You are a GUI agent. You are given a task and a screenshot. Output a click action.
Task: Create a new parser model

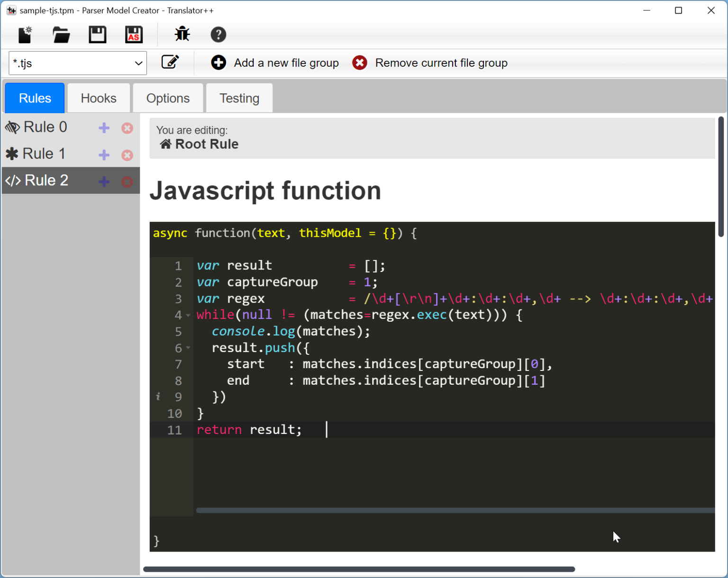click(25, 34)
